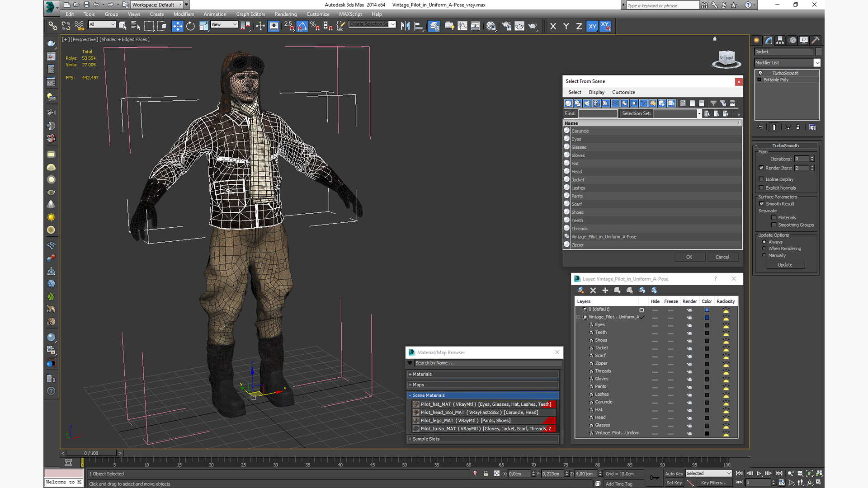Open the Modify command panel tab

click(x=768, y=40)
